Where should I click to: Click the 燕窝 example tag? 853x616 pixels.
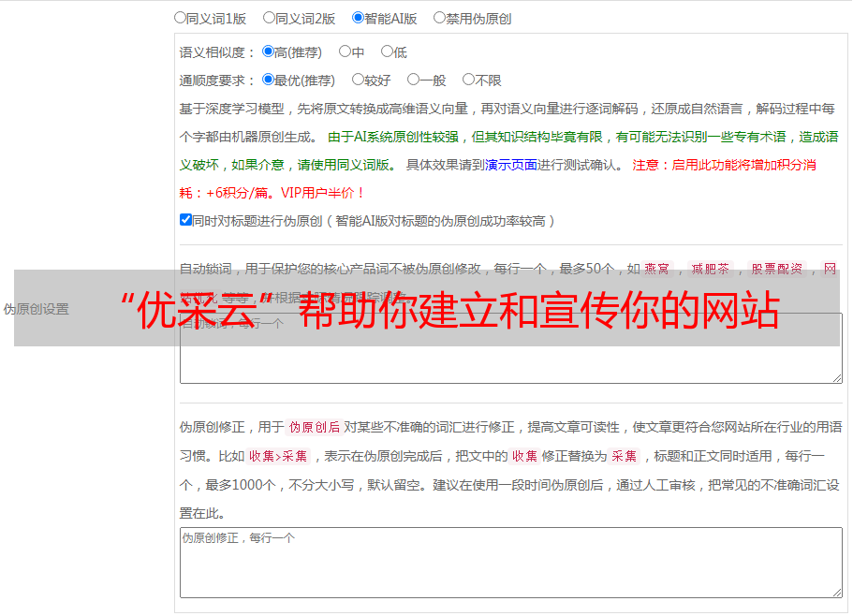657,269
